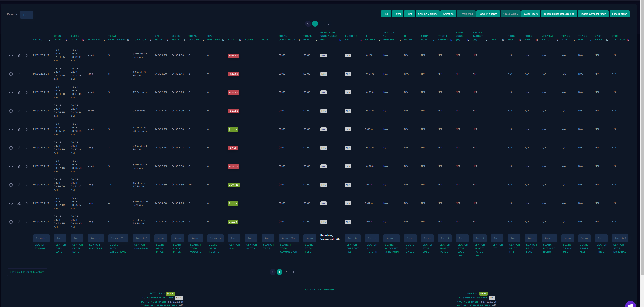Open Column visibility options
Screen dimensions: 644x307
pos(427,14)
